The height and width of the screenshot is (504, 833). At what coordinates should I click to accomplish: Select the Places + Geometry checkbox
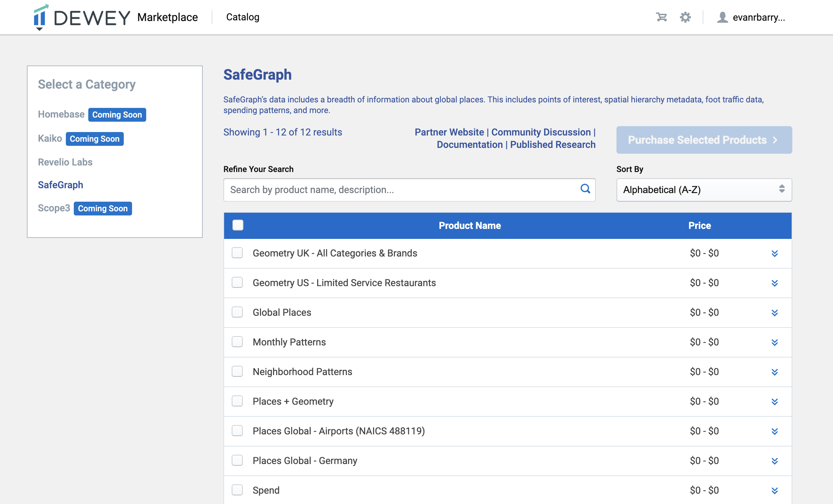237,401
